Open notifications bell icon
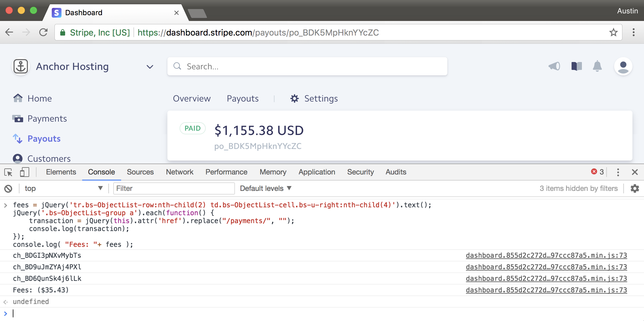Image resolution: width=644 pixels, height=321 pixels. click(597, 66)
